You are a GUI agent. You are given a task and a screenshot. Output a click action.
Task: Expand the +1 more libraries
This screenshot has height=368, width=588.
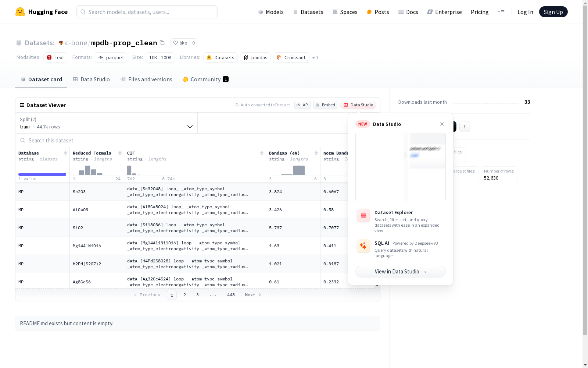[x=315, y=57]
